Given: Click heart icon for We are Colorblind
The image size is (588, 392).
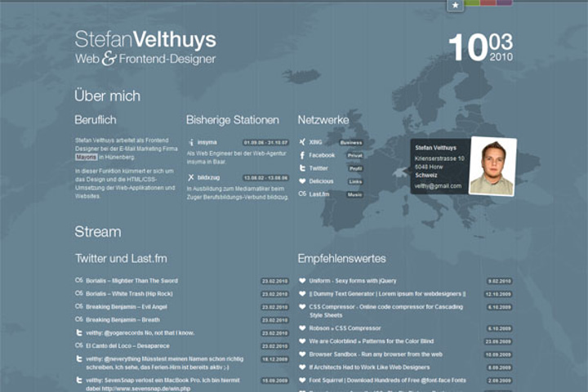Looking at the screenshot, I should 302,341.
